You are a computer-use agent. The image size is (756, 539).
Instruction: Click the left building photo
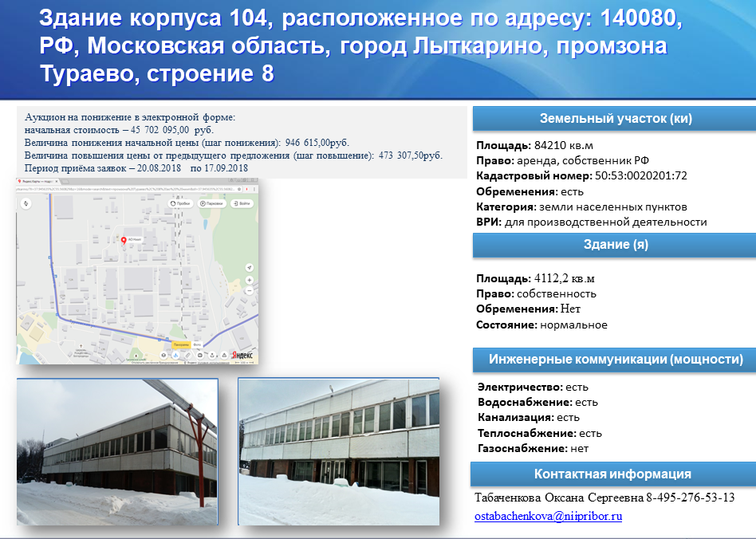pos(117,451)
